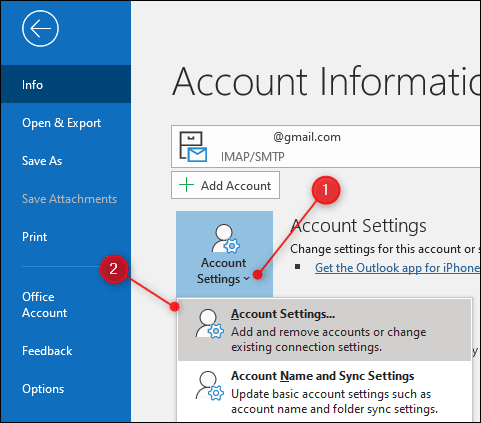Open the Print page
Screen dimensions: 481x423
(34, 237)
